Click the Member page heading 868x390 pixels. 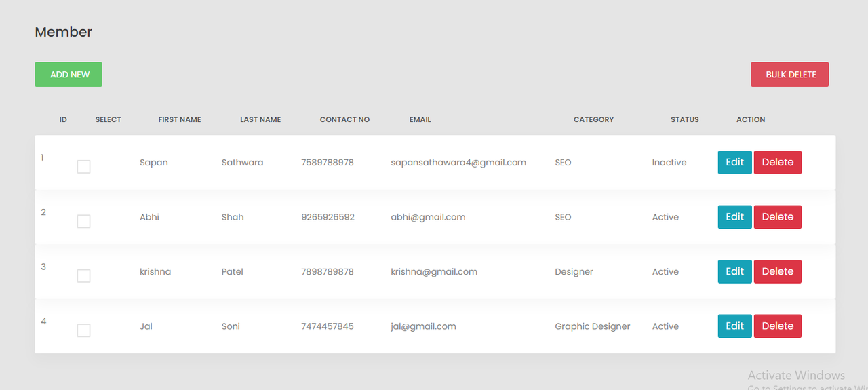[x=63, y=32]
